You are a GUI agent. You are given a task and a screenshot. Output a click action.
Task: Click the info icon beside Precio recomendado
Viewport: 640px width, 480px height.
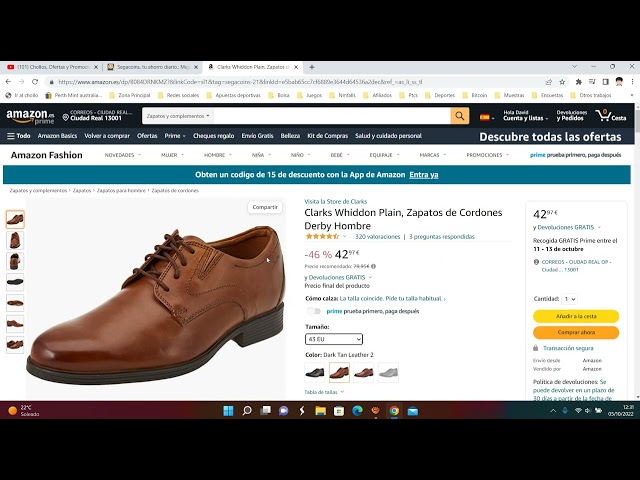373,266
